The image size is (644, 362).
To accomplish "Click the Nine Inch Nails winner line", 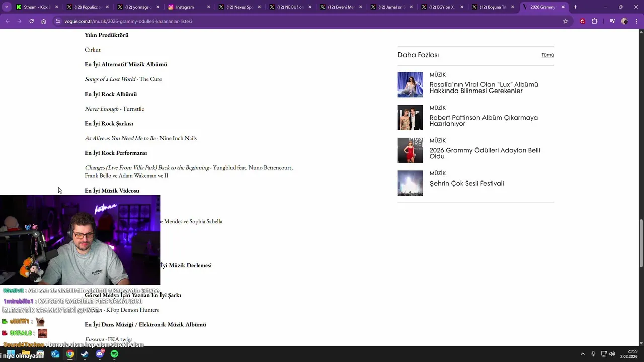I will tap(140, 138).
